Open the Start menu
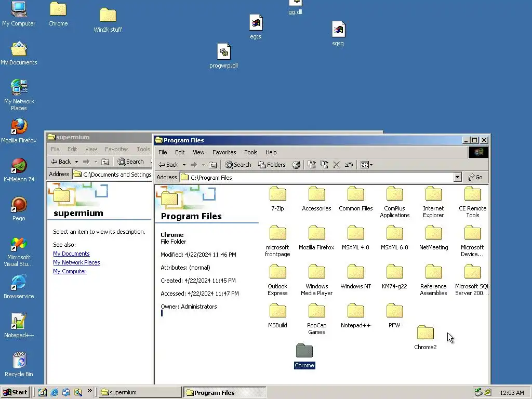Viewport: 532px width, 399px height. [x=15, y=392]
